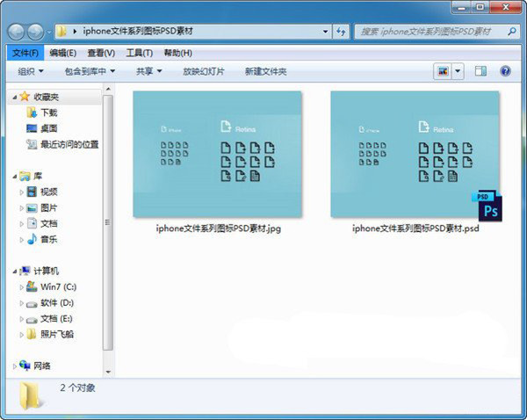
Task: Click the 文档 library document icon
Action: pyautogui.click(x=32, y=223)
